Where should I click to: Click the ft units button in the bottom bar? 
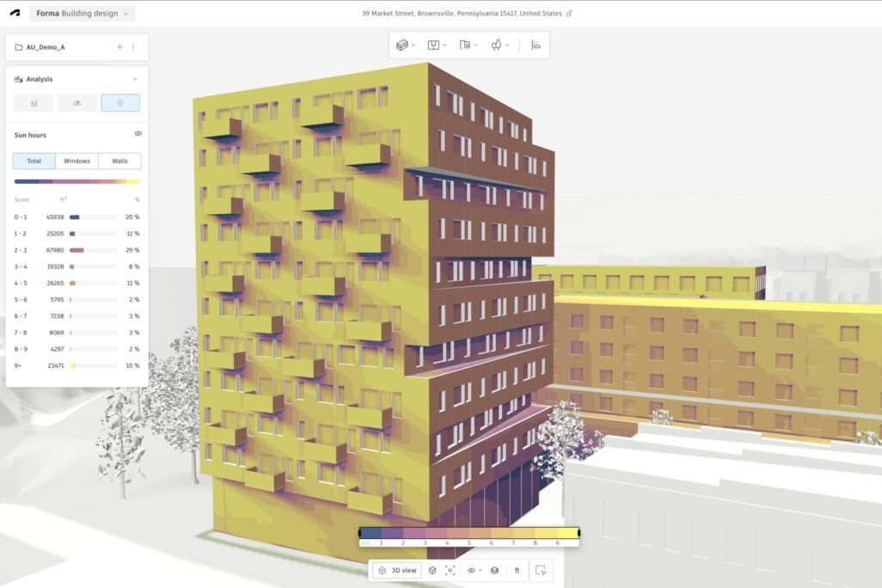517,570
